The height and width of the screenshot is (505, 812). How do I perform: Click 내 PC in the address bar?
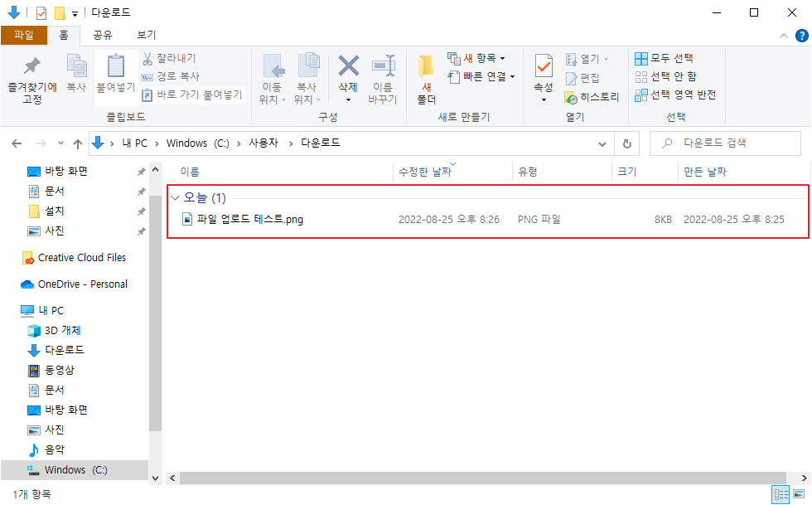[134, 143]
